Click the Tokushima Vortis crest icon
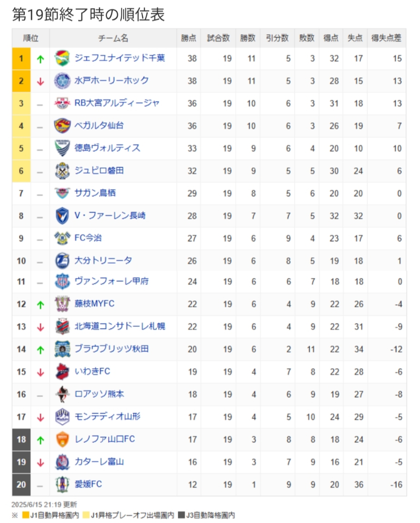Screen dimensions: 420x523 coord(62,148)
